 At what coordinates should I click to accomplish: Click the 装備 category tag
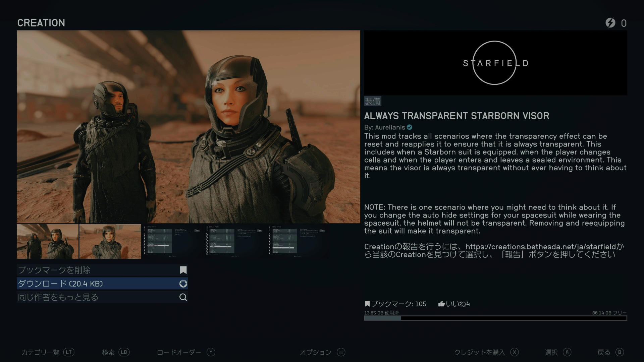(373, 101)
